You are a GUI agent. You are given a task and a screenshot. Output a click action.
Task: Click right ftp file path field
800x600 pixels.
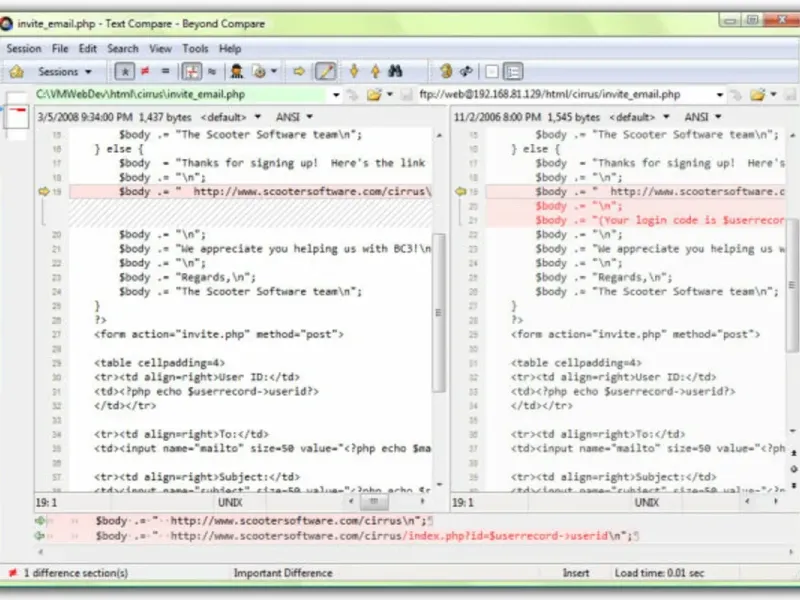[565, 94]
